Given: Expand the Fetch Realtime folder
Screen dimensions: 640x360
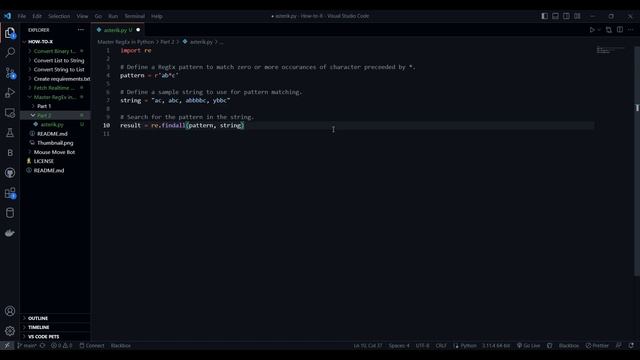Looking at the screenshot, I should [x=55, y=88].
